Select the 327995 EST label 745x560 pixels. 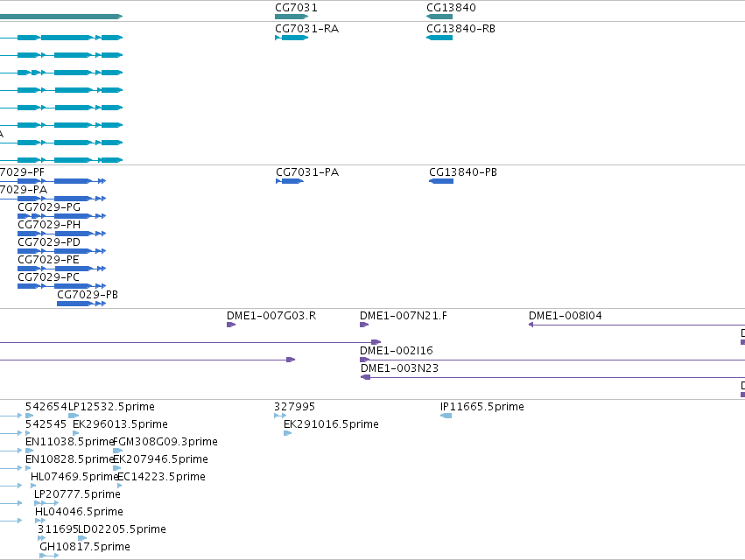(294, 407)
